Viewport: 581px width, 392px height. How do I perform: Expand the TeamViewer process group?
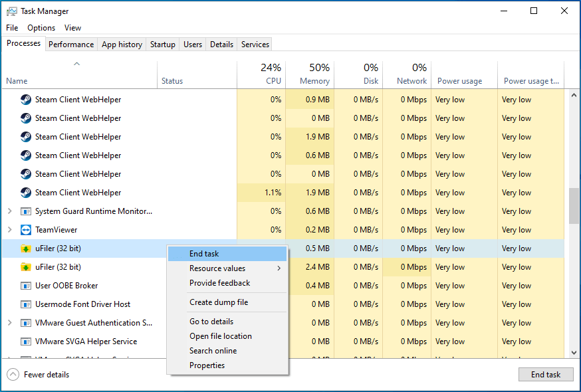click(x=9, y=230)
